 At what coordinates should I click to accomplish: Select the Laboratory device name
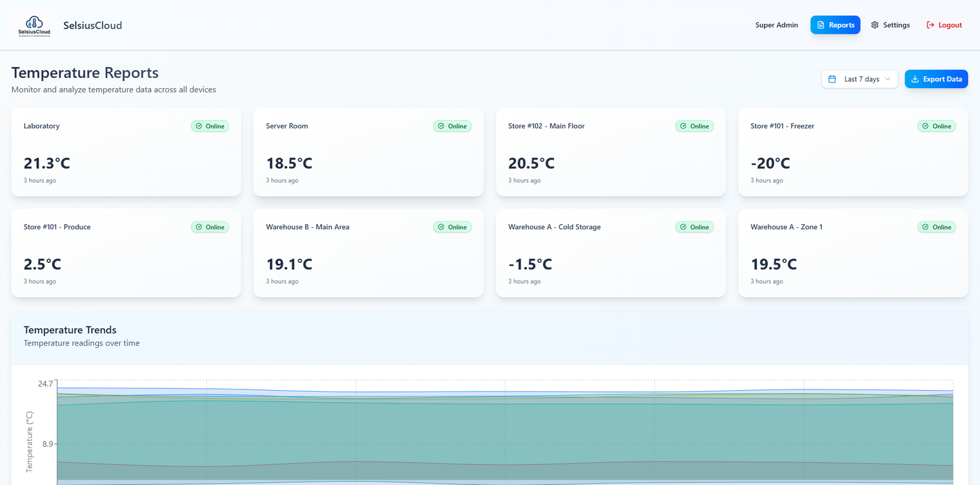coord(42,126)
